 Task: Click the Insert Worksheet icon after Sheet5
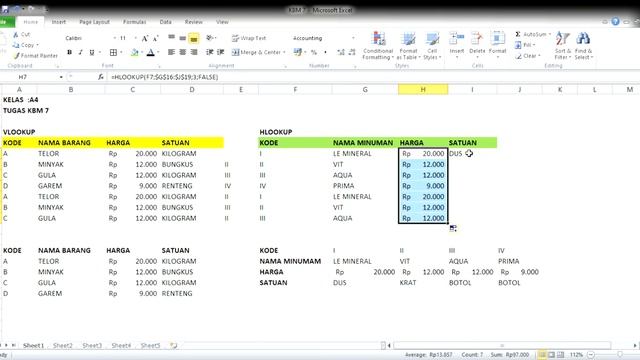(x=173, y=345)
